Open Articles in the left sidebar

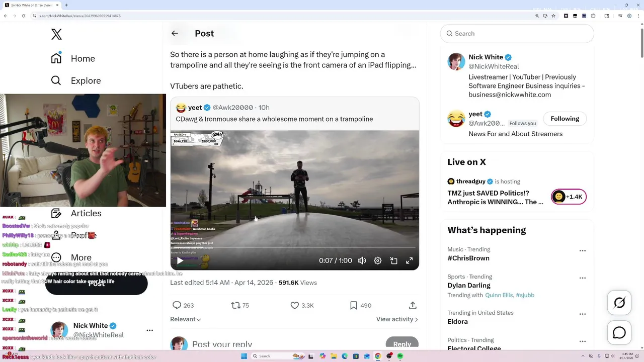point(76,213)
